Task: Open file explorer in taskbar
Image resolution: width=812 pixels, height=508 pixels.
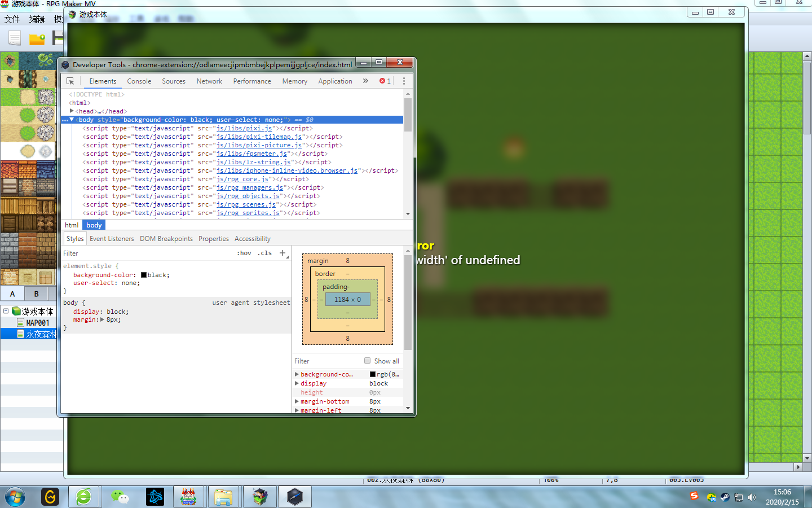Action: click(223, 497)
